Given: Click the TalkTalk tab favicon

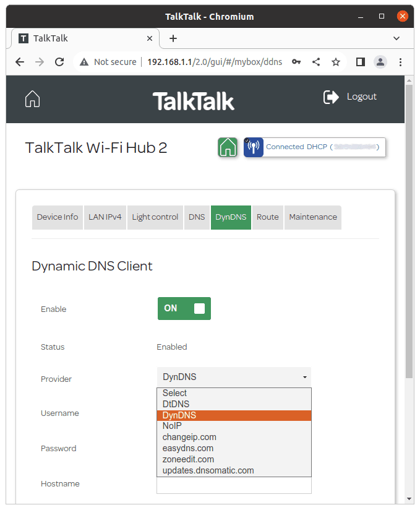Looking at the screenshot, I should tap(24, 38).
